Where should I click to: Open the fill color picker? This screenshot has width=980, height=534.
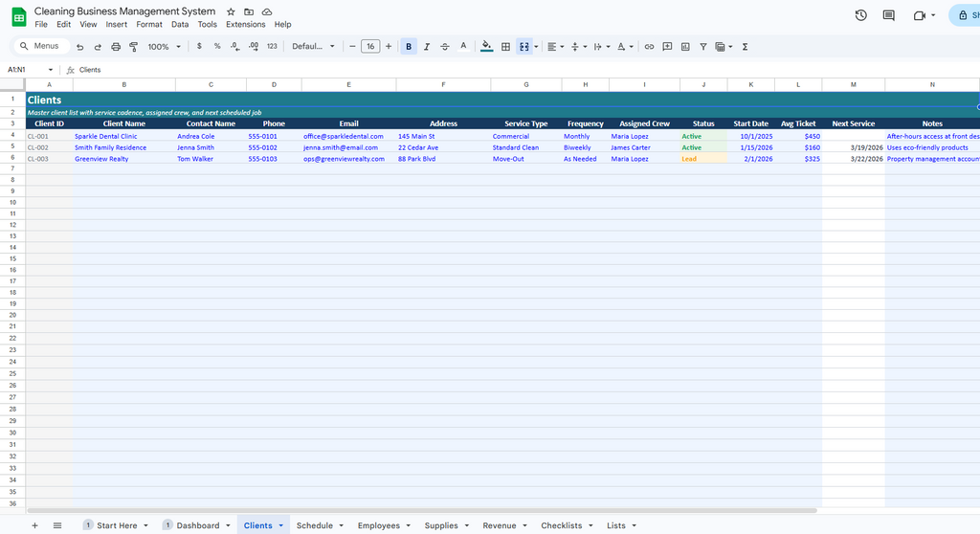click(486, 46)
